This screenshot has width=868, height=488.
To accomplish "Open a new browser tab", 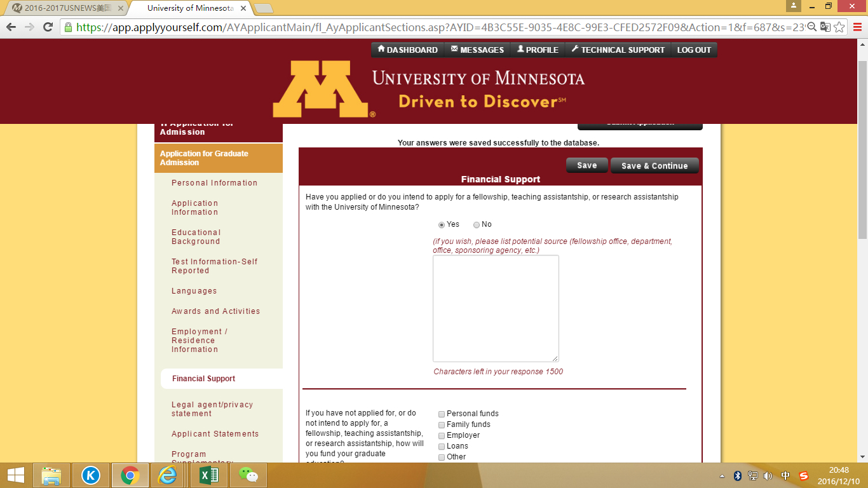I will [x=263, y=8].
